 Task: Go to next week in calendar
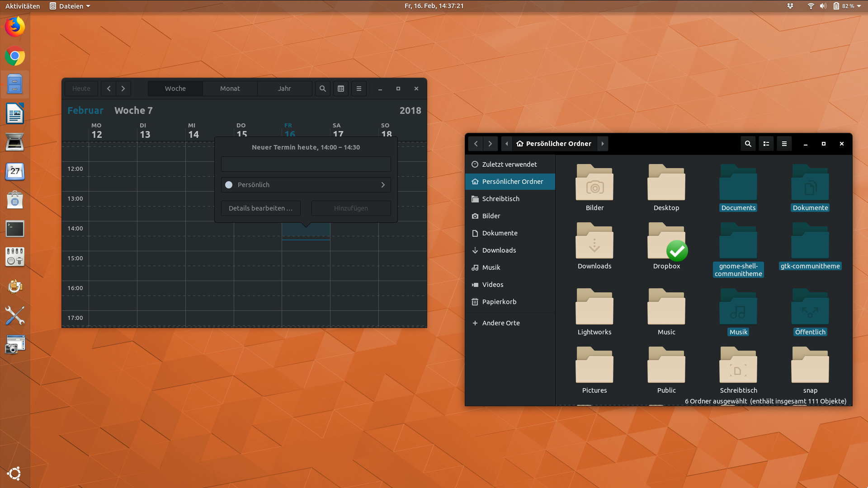pyautogui.click(x=123, y=89)
